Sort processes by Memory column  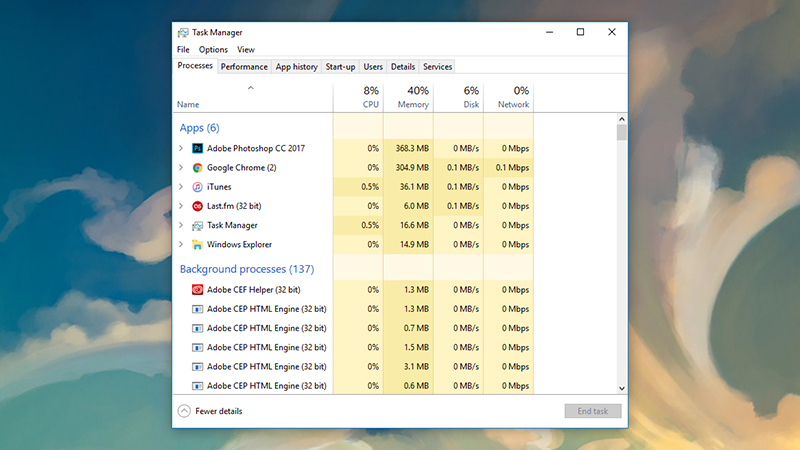(x=408, y=98)
